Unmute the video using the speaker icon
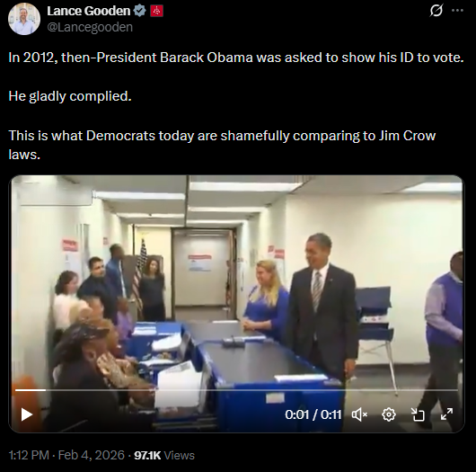Image resolution: width=476 pixels, height=472 pixels. tap(359, 414)
